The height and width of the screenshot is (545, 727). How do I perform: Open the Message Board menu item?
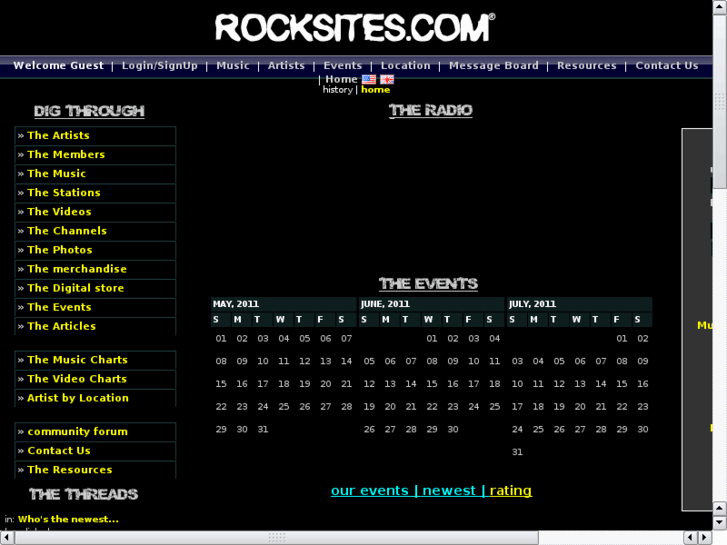point(494,65)
